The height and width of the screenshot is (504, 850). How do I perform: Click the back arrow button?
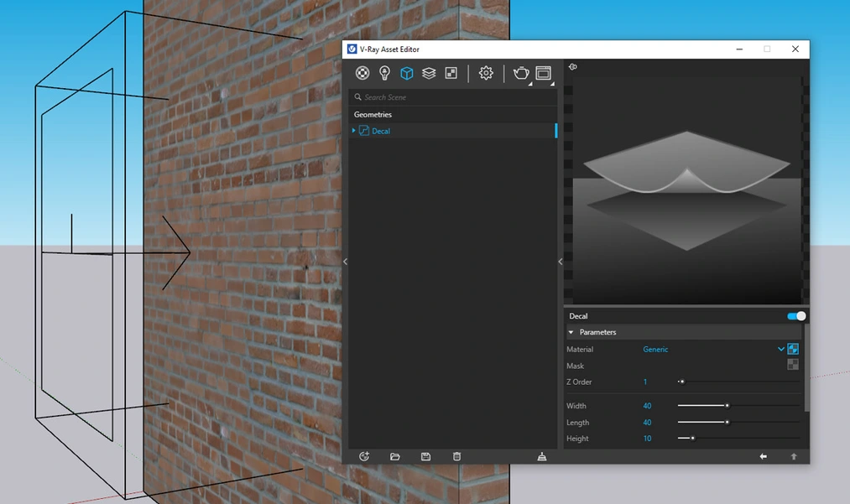763,456
